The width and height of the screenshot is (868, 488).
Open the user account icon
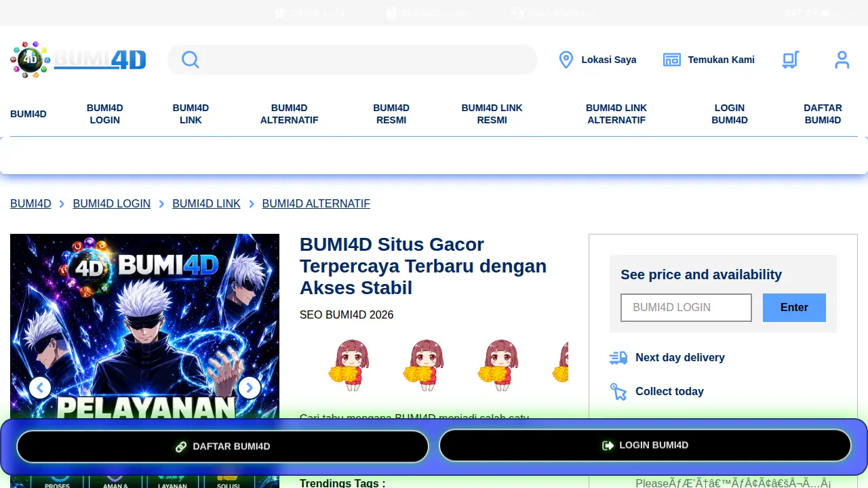pyautogui.click(x=842, y=60)
